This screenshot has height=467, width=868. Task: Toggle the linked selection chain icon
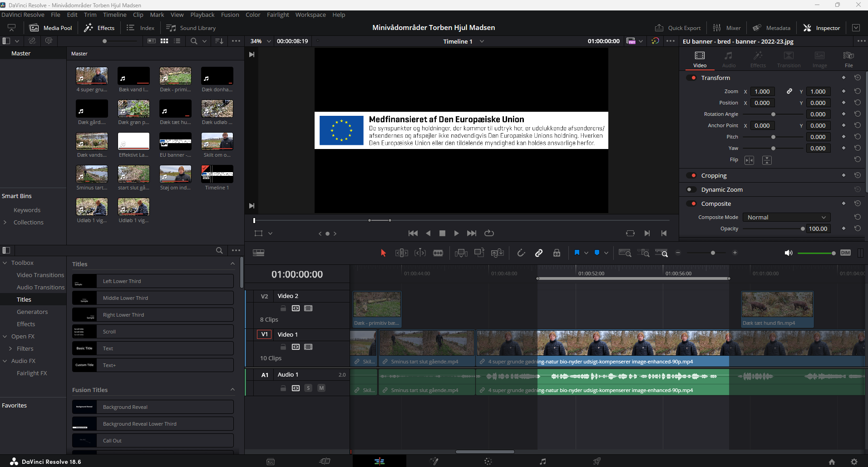[539, 253]
